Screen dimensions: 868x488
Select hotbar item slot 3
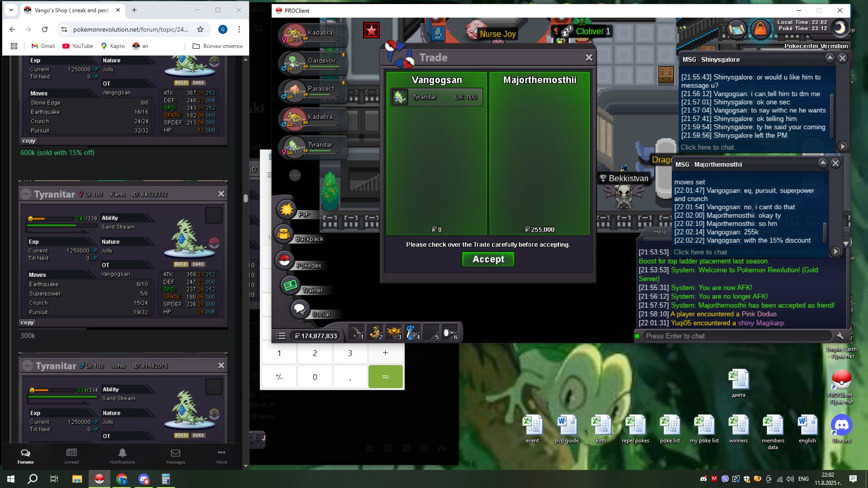[x=394, y=333]
